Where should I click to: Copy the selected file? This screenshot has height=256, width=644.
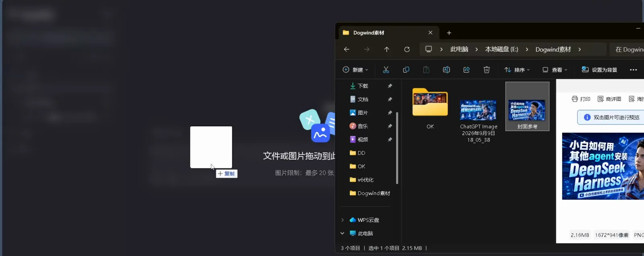[x=406, y=70]
